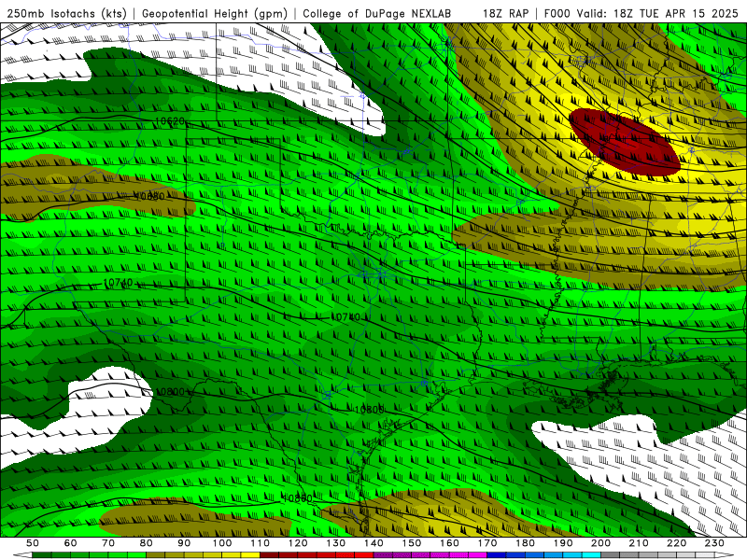Click the 160 value on the color scale
This screenshot has height=560, width=747.
click(449, 543)
